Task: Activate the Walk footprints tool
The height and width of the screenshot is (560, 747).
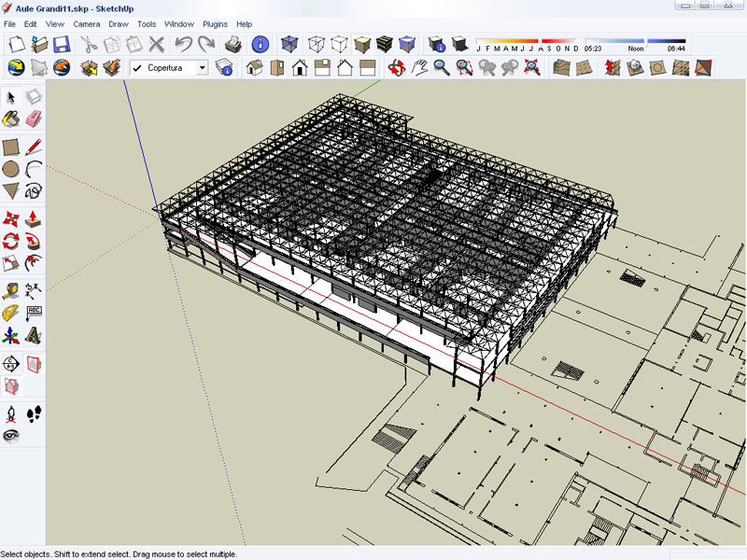Action: 35,413
